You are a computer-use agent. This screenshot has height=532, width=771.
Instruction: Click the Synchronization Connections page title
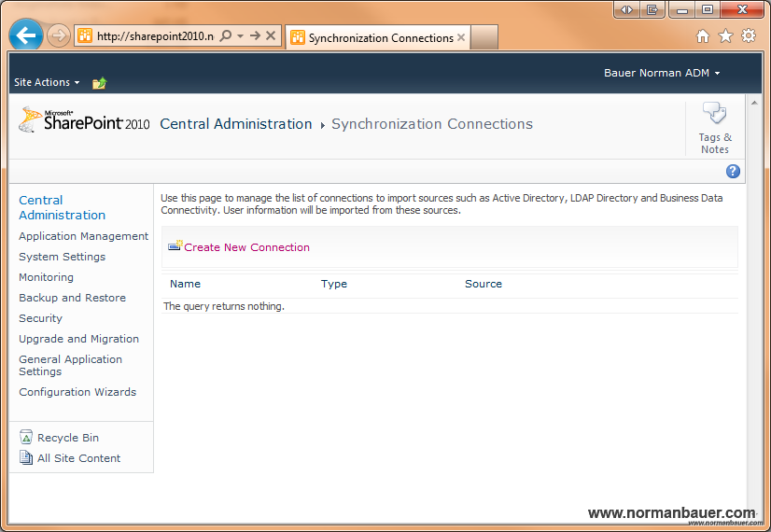coord(432,124)
